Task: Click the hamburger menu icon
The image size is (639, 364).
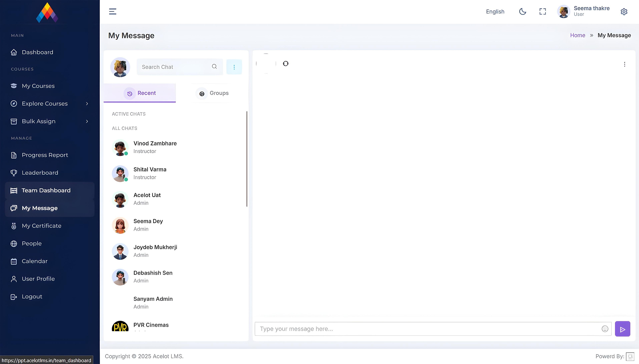Action: tap(113, 11)
